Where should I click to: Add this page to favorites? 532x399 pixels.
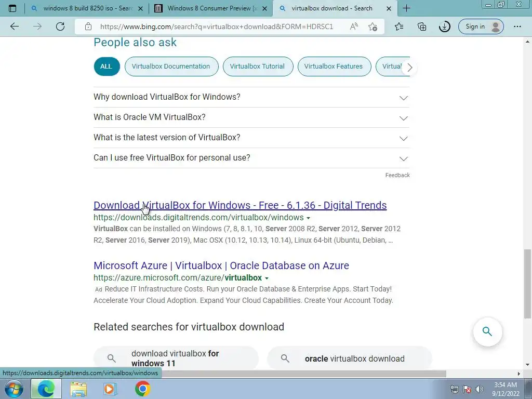pyautogui.click(x=373, y=26)
